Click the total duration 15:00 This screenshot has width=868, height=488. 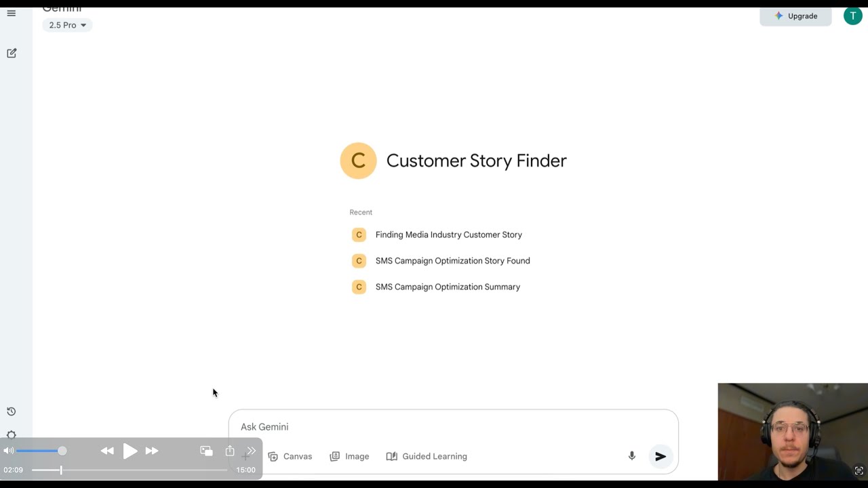[245, 470]
